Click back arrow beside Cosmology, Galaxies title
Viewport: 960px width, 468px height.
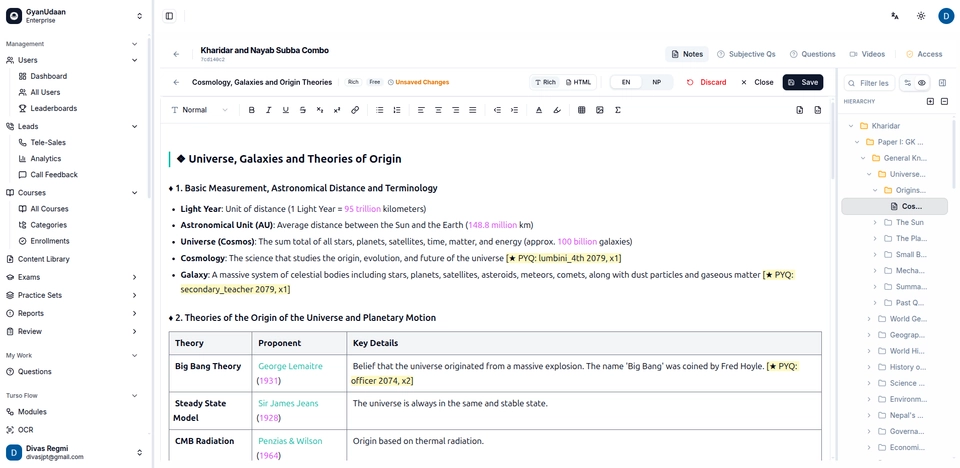pyautogui.click(x=176, y=82)
